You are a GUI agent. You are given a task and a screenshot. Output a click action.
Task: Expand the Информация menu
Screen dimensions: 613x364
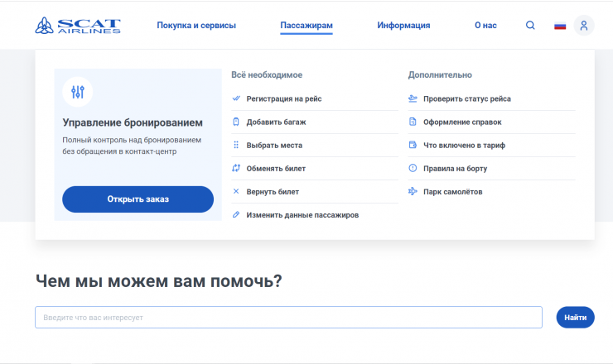403,26
